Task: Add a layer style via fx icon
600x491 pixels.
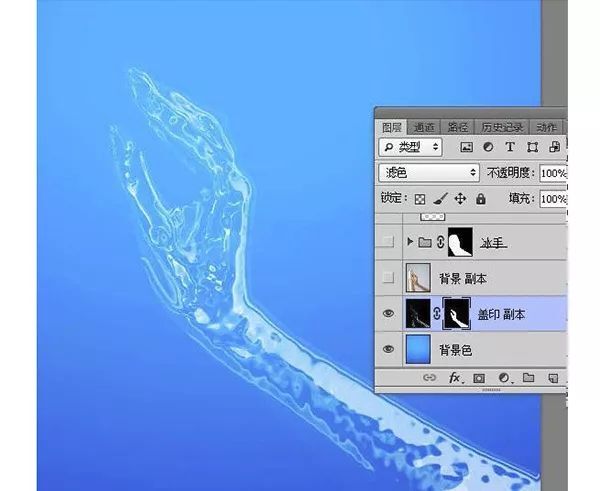Action: [454, 378]
